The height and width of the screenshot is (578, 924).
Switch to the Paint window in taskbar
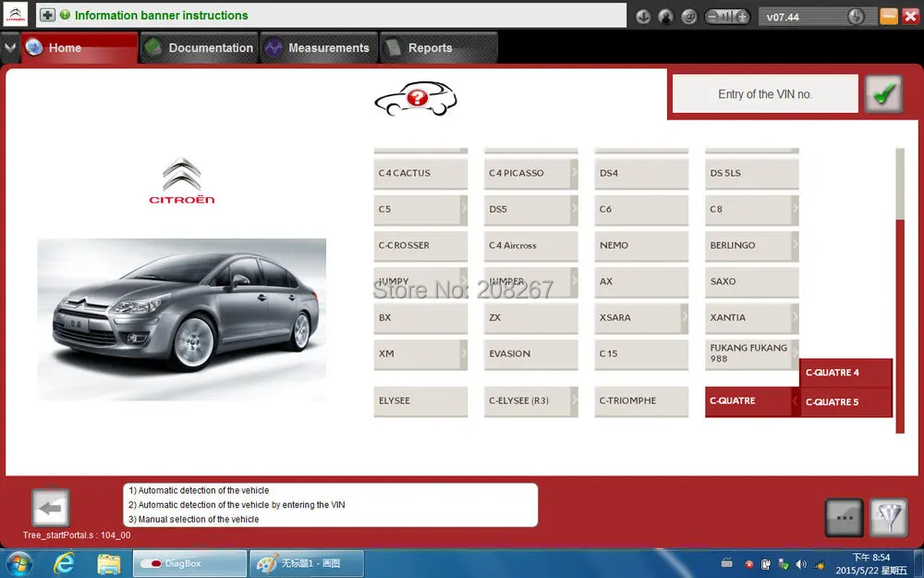pyautogui.click(x=307, y=564)
